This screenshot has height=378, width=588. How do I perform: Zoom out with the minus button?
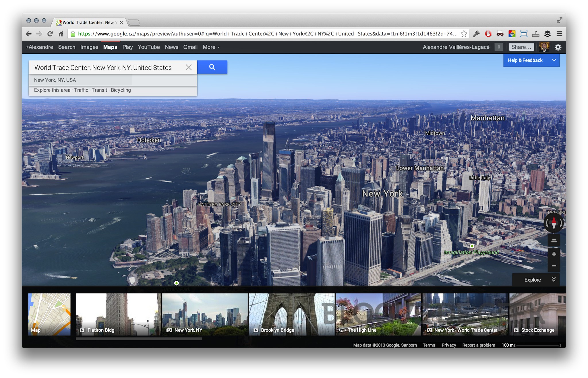tap(554, 266)
